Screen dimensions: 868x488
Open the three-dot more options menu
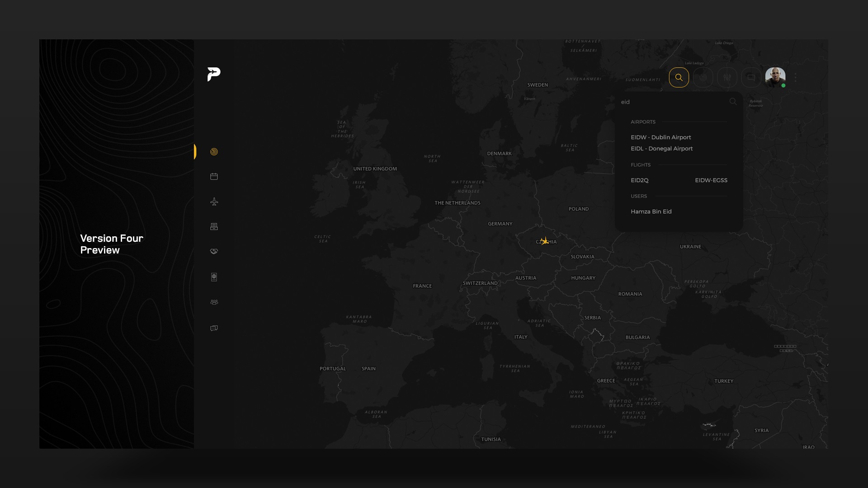(x=795, y=77)
